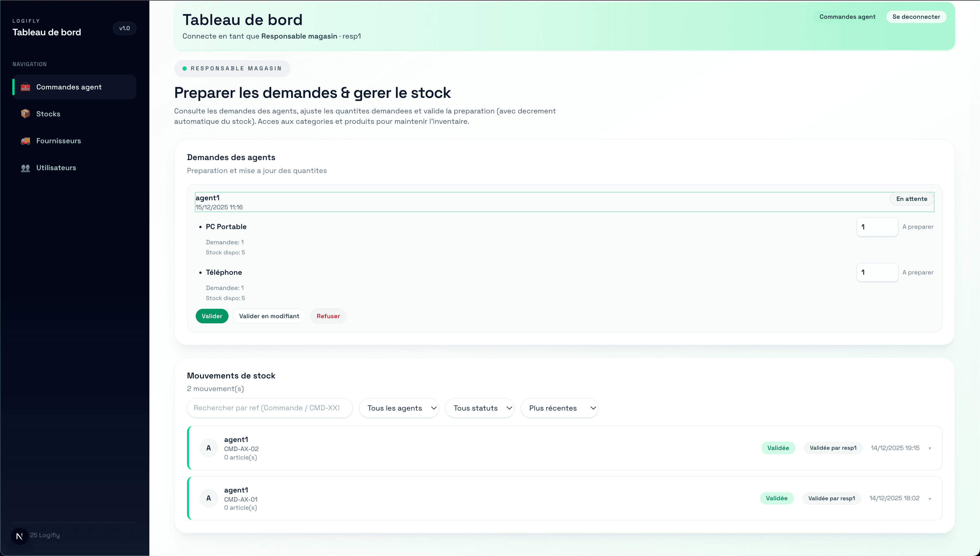Image resolution: width=980 pixels, height=556 pixels.
Task: Expand details of movement CMD-AX-02
Action: 930,447
